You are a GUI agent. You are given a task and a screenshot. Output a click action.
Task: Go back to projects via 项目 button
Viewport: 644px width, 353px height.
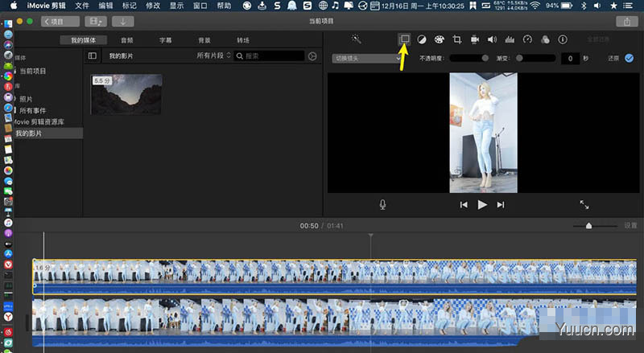[60, 22]
